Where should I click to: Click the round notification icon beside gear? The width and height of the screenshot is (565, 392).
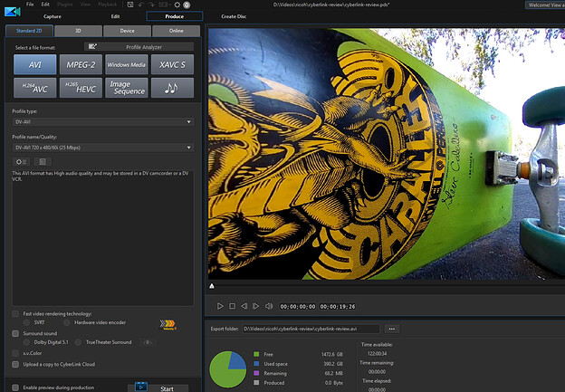[187, 5]
